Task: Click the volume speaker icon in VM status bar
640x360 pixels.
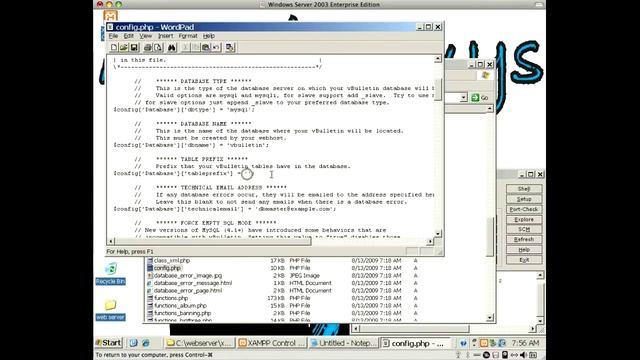Action: [x=524, y=355]
